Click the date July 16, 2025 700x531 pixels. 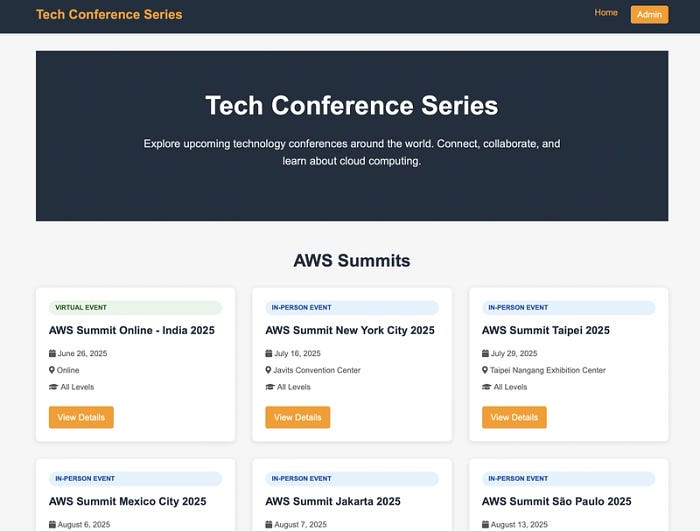coord(297,353)
